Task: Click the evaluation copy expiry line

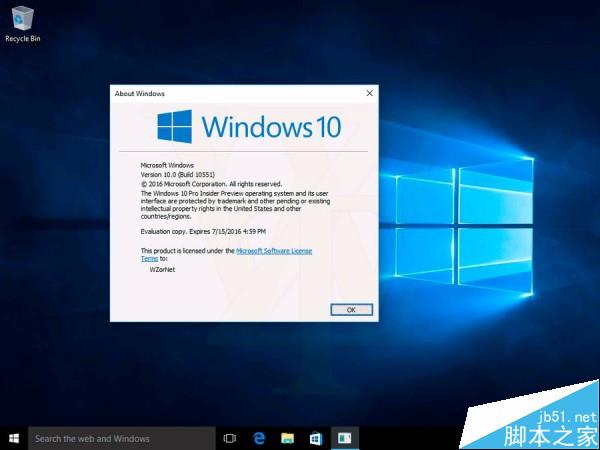Action: pos(198,231)
